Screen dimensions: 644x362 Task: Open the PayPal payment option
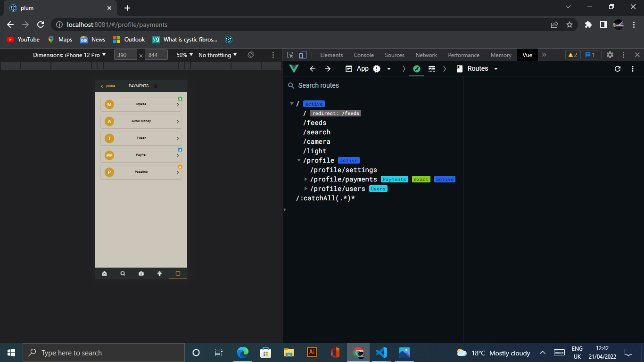click(141, 155)
